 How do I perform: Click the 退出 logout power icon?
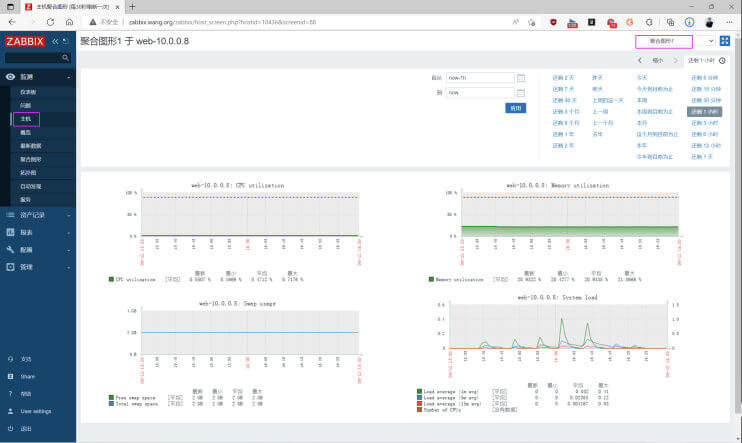10,428
